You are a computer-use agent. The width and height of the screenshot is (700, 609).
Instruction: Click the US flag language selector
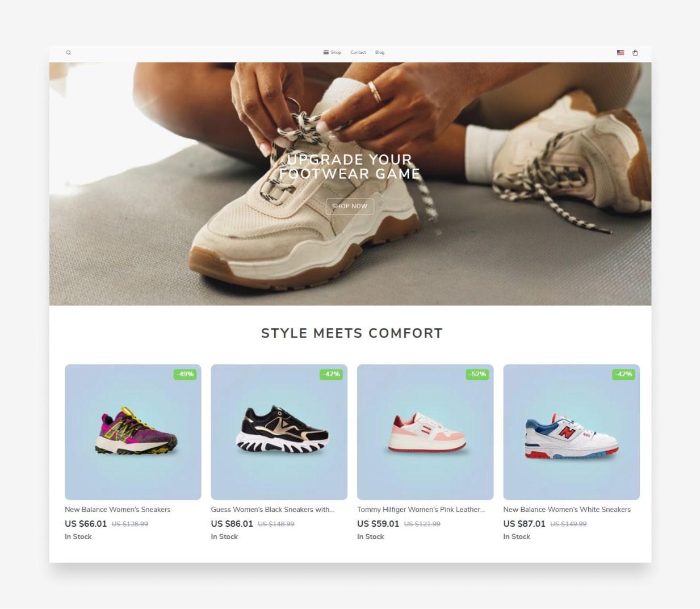click(x=621, y=53)
